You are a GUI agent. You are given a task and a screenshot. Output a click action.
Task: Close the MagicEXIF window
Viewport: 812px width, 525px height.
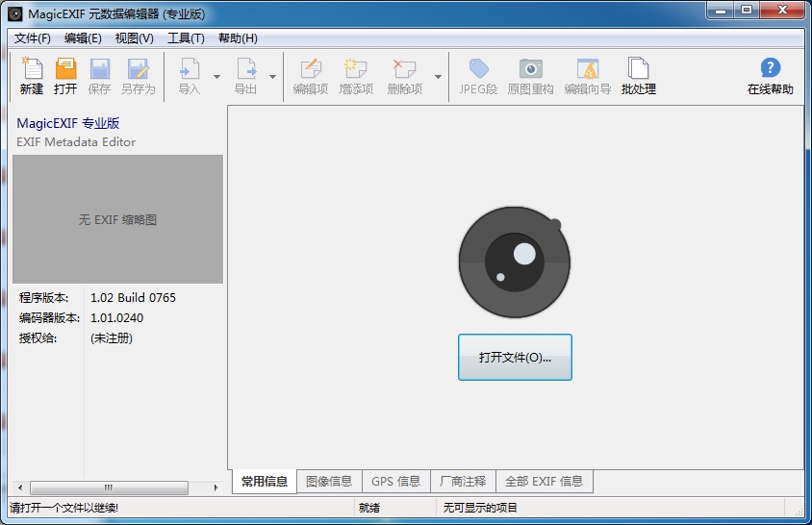pos(782,10)
